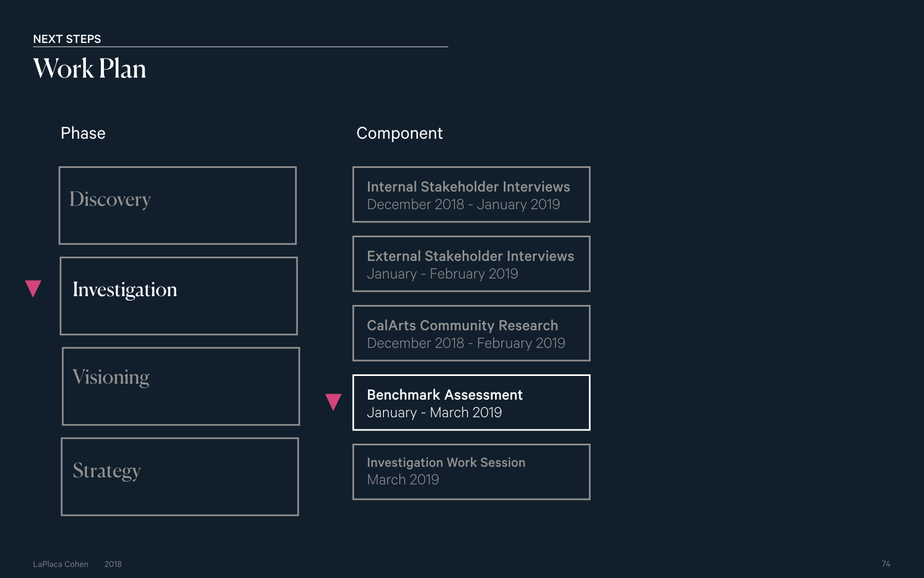Select the Discovery phase box
Image resolution: width=924 pixels, height=578 pixels.
[178, 205]
